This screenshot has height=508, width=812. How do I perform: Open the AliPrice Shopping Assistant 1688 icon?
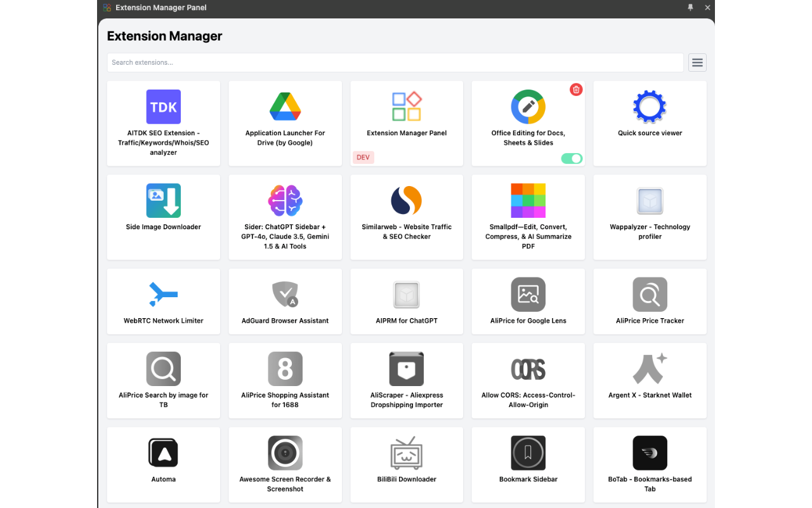point(285,369)
